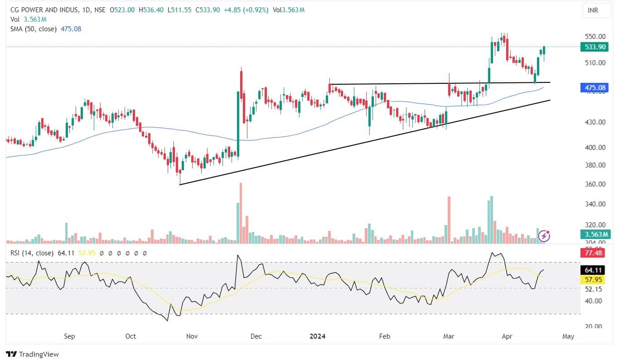Click the blue 475.08 SMA price tag
This screenshot has width=619, height=364.
coord(594,88)
